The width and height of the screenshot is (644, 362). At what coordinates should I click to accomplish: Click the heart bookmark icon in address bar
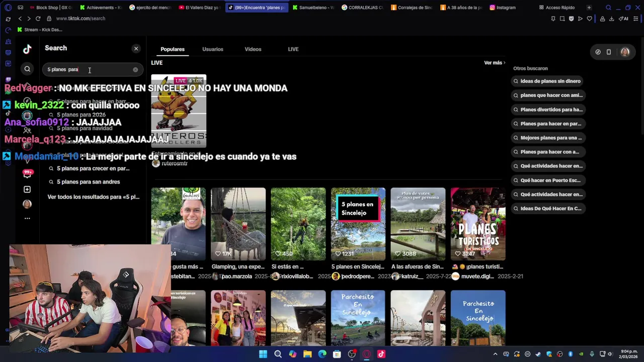click(x=589, y=19)
